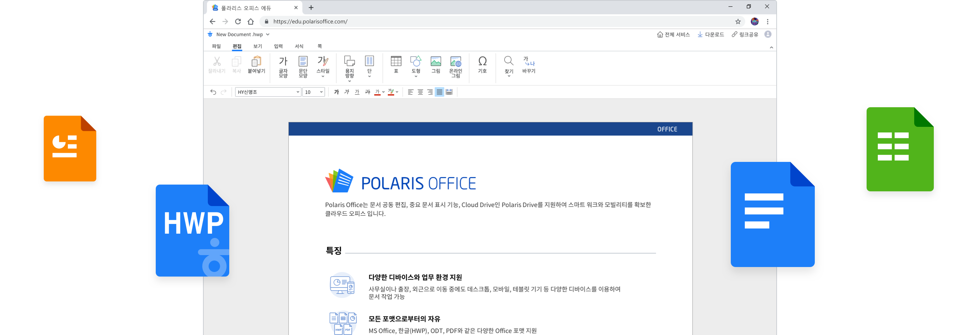Open the user account avatar
This screenshot has width=980, height=335.
click(768, 34)
